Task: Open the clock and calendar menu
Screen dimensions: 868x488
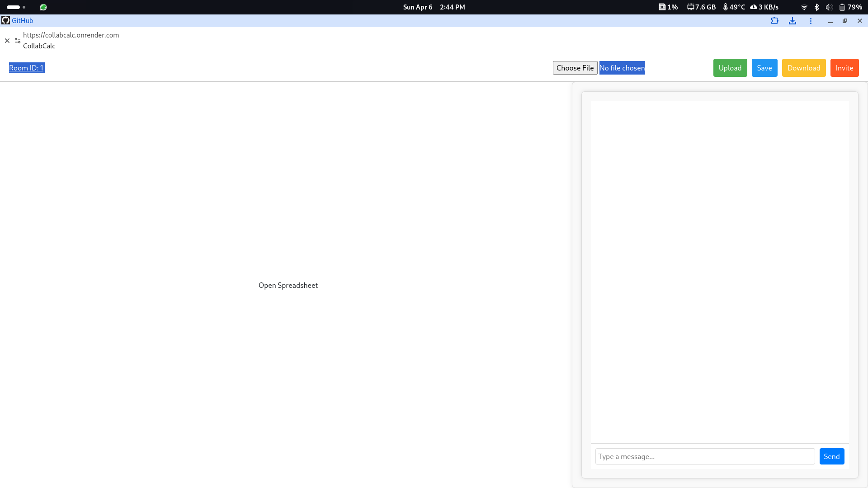Action: (x=434, y=7)
